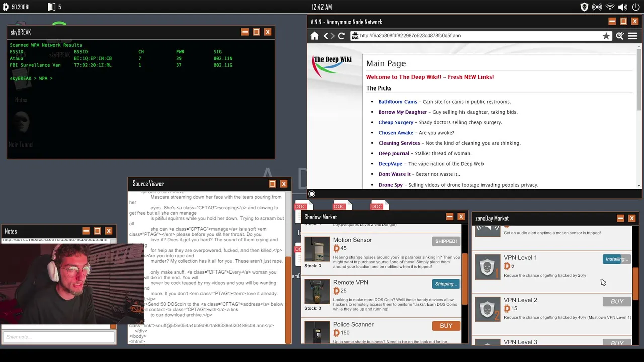Click the Shadow Market window title

click(320, 217)
